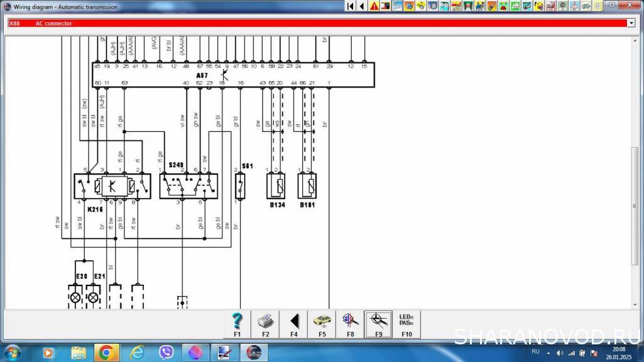Image resolution: width=644 pixels, height=362 pixels.
Task: Go back with the F4 black arrow
Action: 293,324
